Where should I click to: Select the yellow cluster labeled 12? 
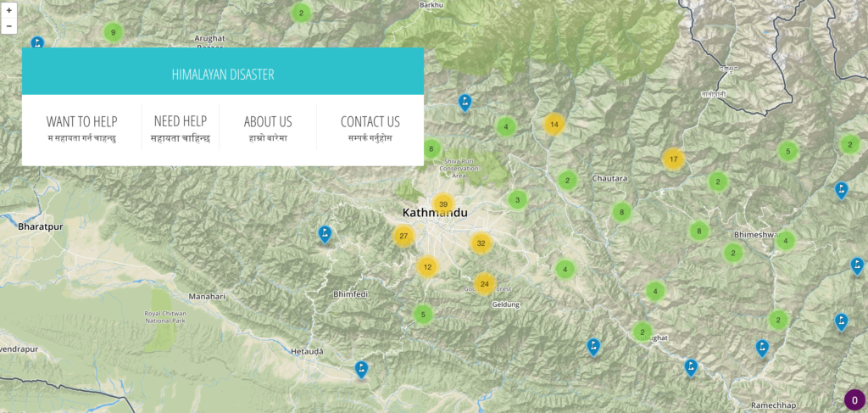pos(427,267)
